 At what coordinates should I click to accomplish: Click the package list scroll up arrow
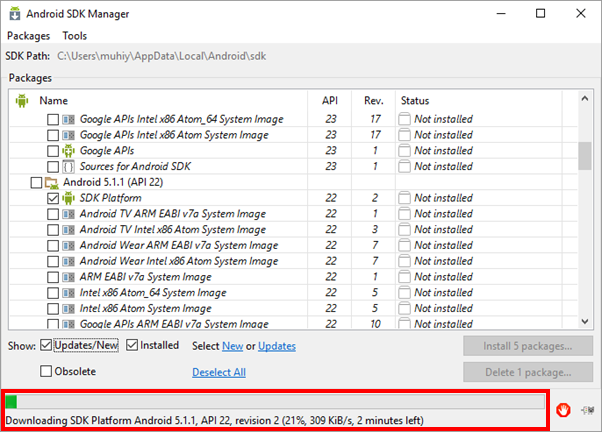click(x=585, y=99)
